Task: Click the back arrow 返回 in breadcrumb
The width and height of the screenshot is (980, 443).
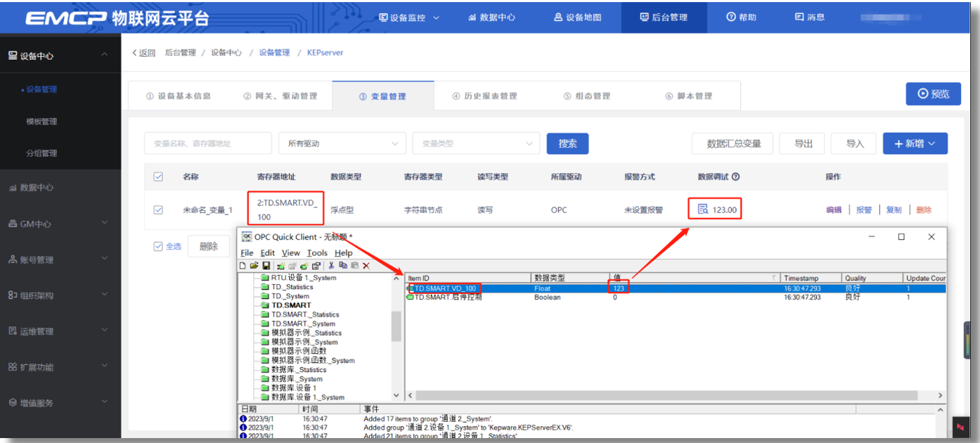Action: click(x=143, y=53)
